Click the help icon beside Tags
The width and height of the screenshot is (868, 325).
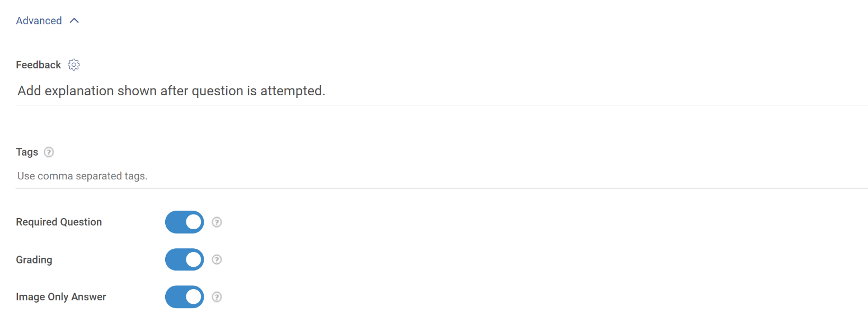(49, 152)
